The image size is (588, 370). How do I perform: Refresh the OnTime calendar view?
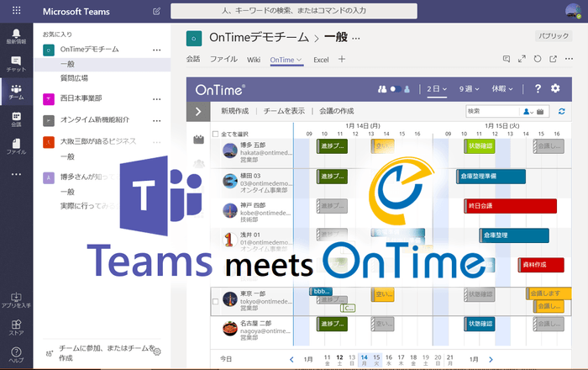561,111
